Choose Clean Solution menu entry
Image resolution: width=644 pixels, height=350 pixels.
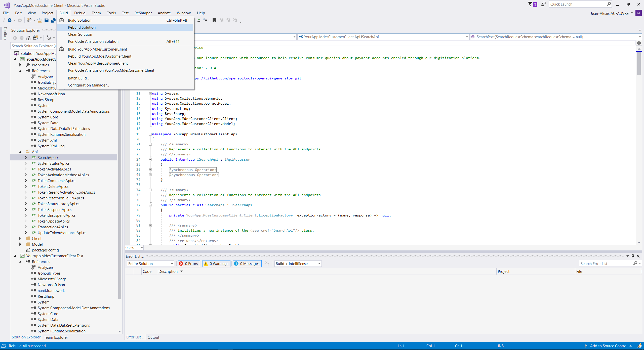point(125,34)
